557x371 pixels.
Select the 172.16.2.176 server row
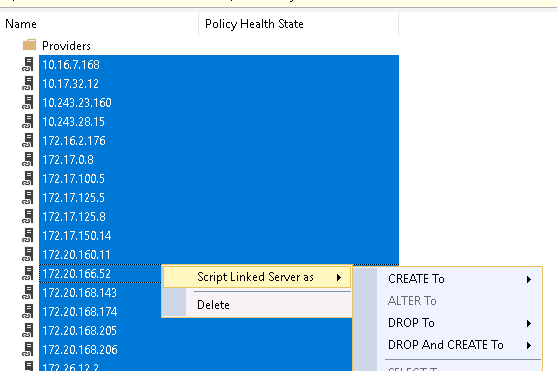(x=219, y=141)
